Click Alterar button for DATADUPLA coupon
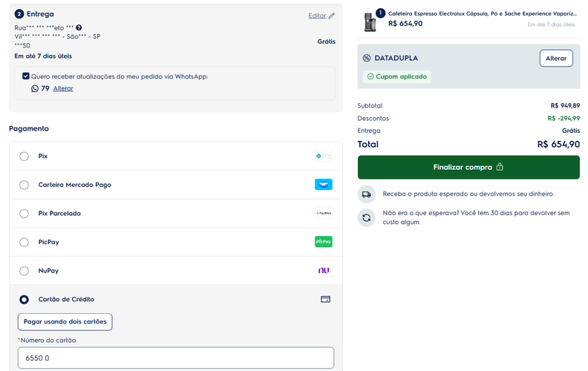The width and height of the screenshot is (588, 371). click(556, 58)
